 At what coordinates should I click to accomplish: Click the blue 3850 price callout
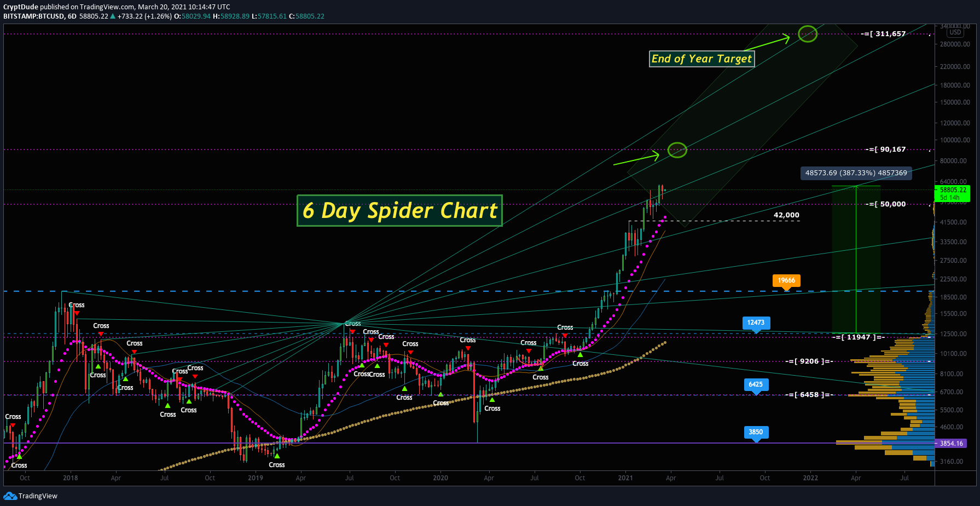click(x=756, y=433)
